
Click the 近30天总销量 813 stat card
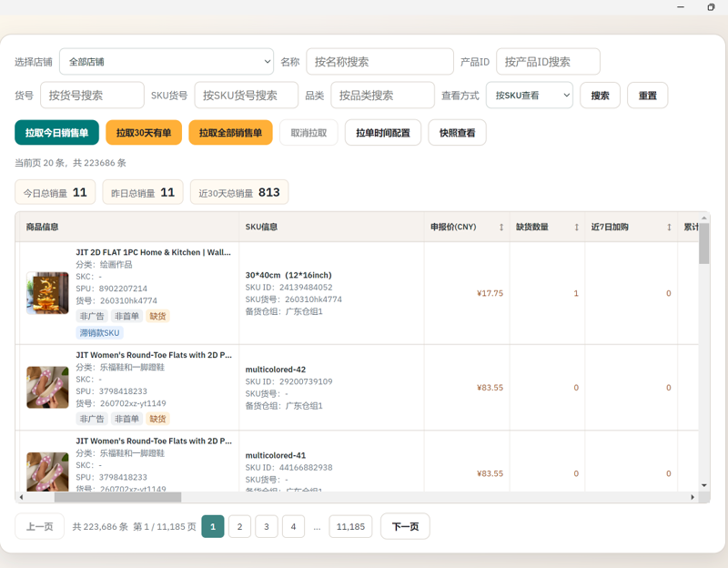tap(239, 192)
